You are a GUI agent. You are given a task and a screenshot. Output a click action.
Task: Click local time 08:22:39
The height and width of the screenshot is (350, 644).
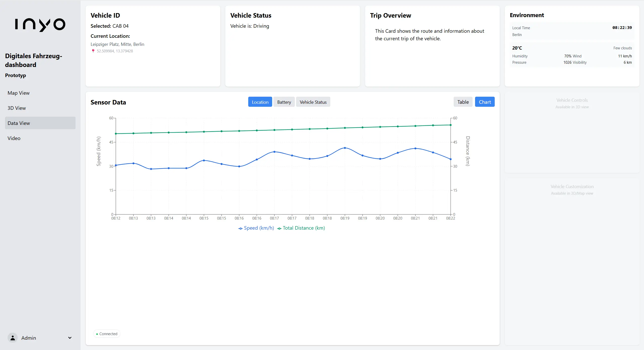(622, 28)
